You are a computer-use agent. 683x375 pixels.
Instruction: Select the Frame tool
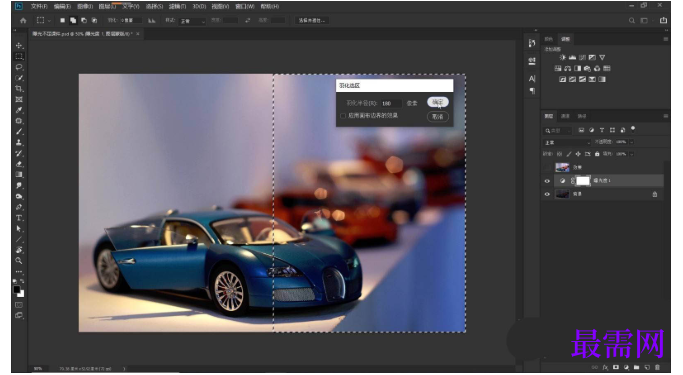19,99
